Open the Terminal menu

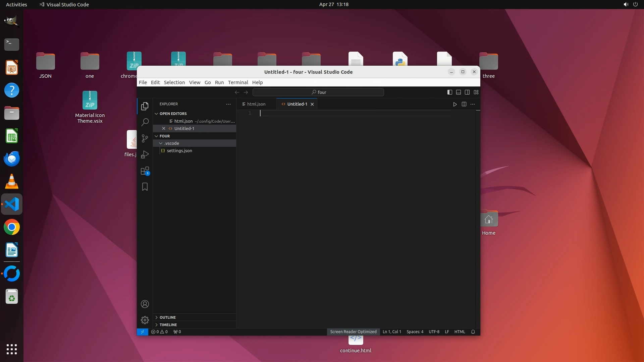[238, 82]
